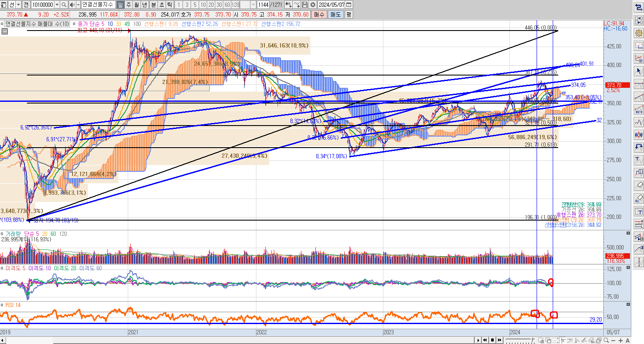Select the candlestick chart type icon
This screenshot has width=644, height=344.
(x=638, y=135)
